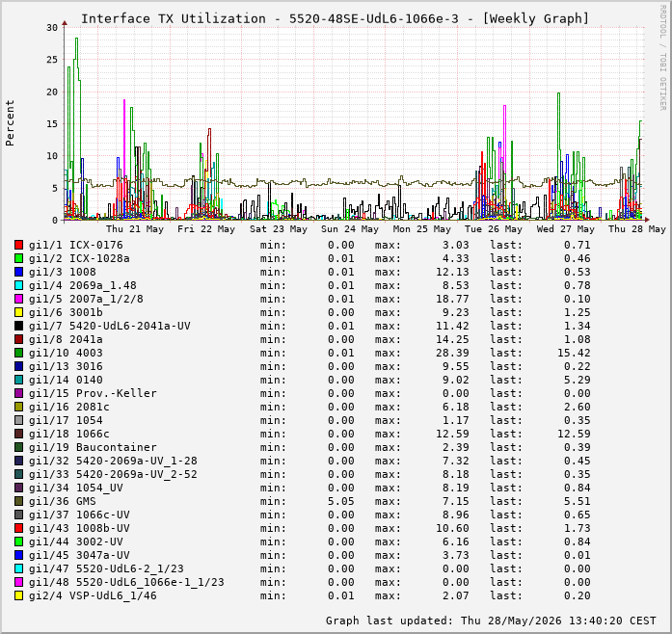Click the y-axis value 15

pyautogui.click(x=52, y=123)
